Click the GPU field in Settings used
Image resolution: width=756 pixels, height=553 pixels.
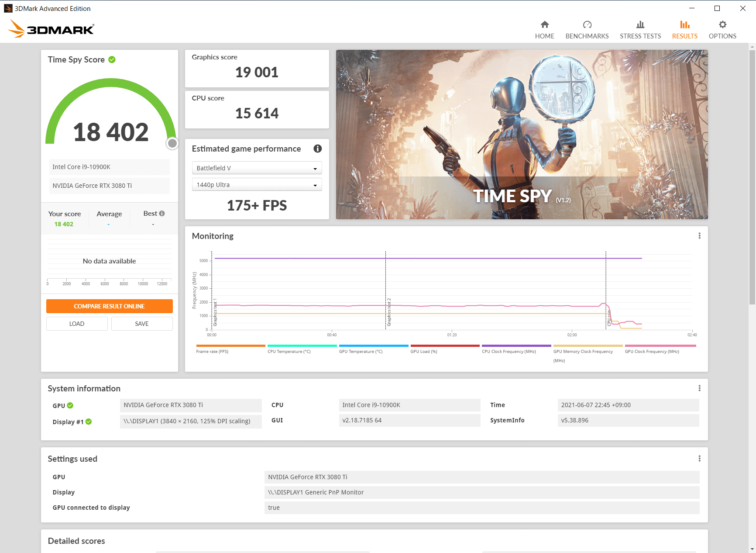tap(482, 477)
